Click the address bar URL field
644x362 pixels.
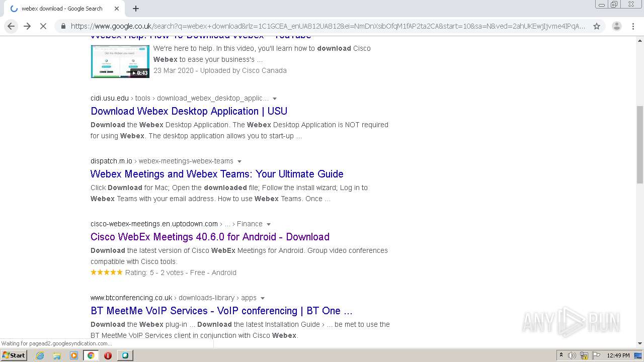point(328,26)
